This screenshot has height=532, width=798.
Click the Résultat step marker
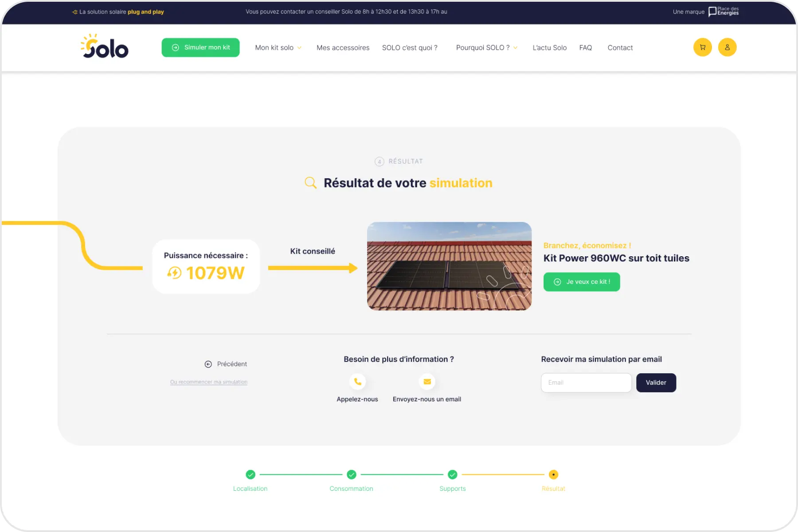[553, 474]
